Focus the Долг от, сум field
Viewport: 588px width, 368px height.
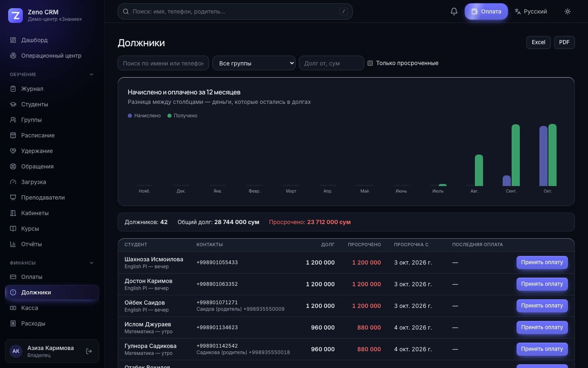tap(332, 63)
